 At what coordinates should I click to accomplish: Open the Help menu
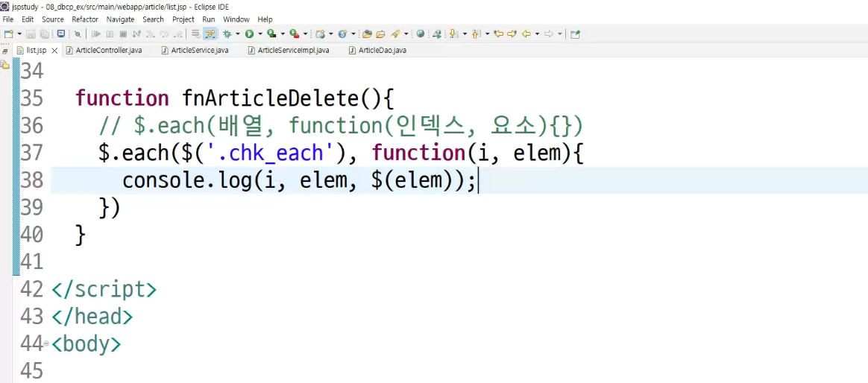(265, 19)
